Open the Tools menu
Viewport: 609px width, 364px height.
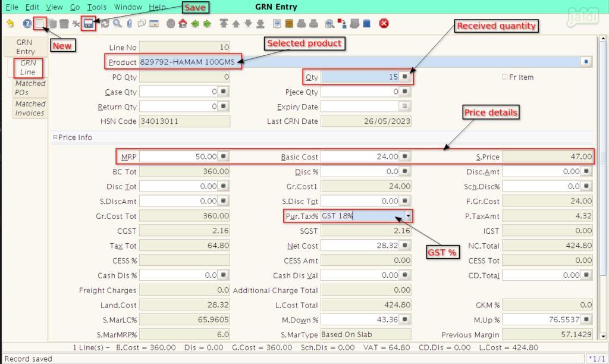96,7
